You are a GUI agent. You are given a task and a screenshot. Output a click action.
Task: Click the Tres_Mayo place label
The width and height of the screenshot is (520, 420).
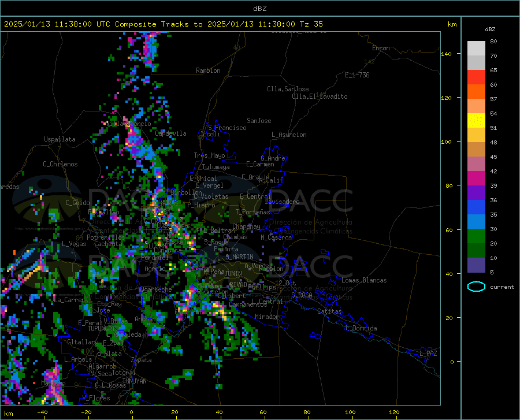[209, 155]
